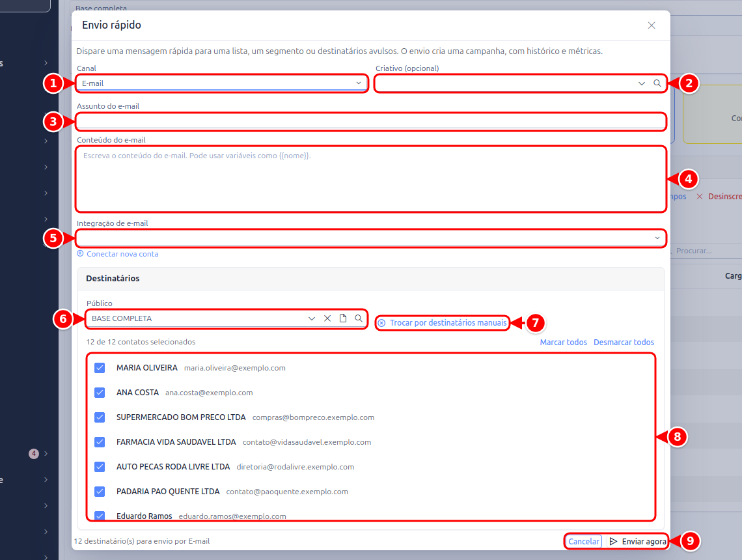Open the Canal dropdown showing E-mail

click(221, 83)
